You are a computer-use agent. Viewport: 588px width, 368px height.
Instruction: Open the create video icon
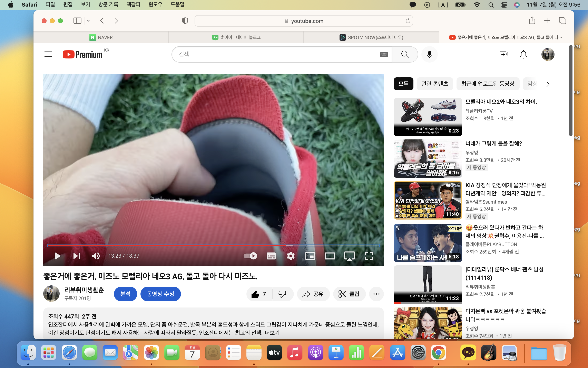pyautogui.click(x=504, y=54)
